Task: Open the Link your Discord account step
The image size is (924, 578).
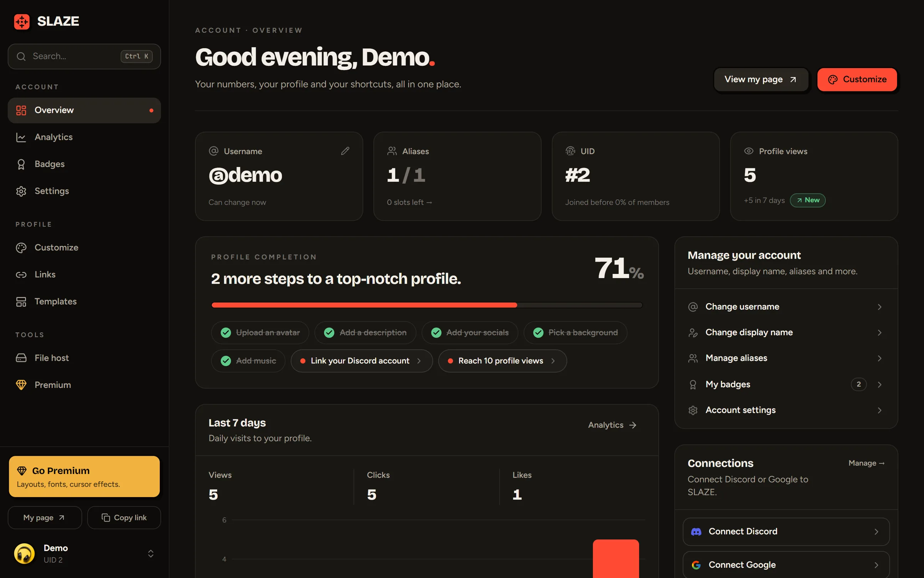Action: [x=362, y=361]
